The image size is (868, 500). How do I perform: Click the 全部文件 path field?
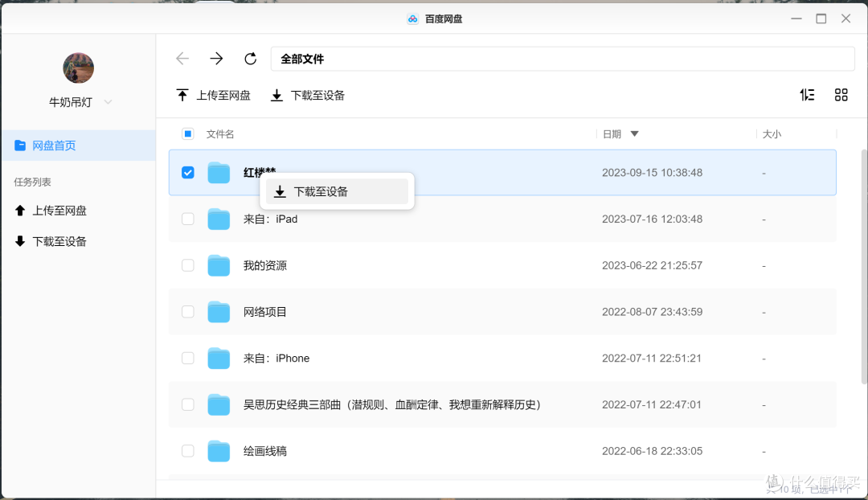click(563, 59)
